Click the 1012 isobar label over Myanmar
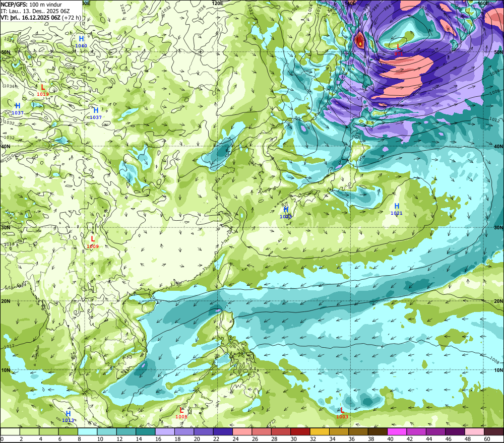The width and height of the screenshot is (504, 443). click(x=9, y=347)
